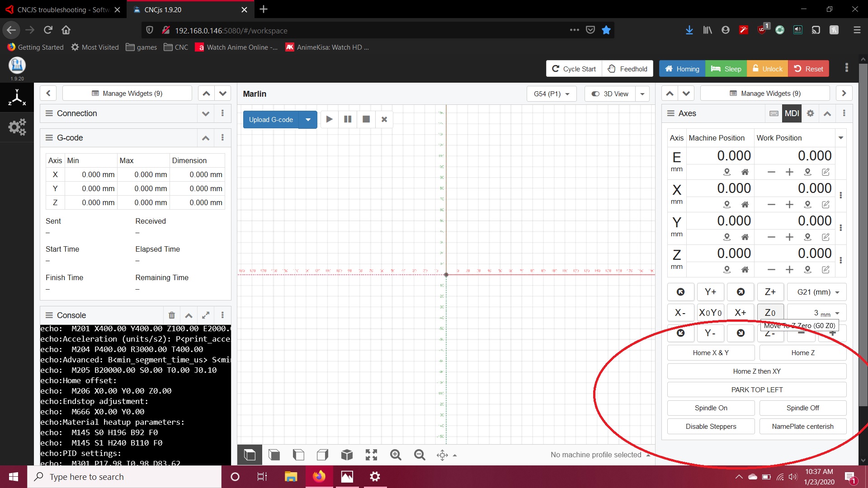Open G54 (P1) coordinate dropdown
The width and height of the screenshot is (868, 488).
(x=552, y=94)
